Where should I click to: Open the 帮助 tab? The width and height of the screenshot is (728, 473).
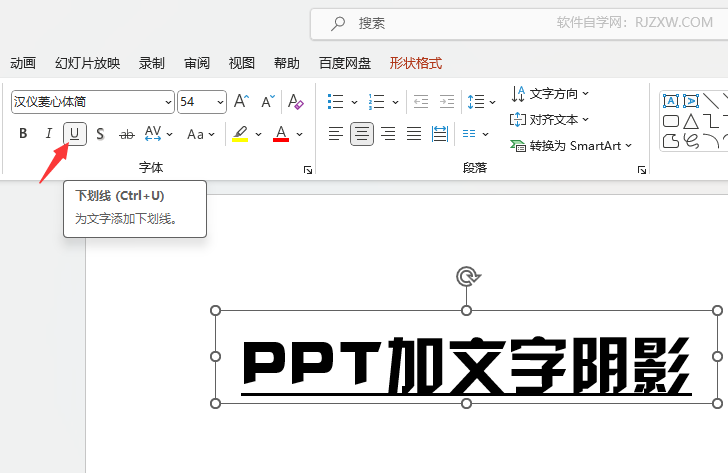[287, 63]
